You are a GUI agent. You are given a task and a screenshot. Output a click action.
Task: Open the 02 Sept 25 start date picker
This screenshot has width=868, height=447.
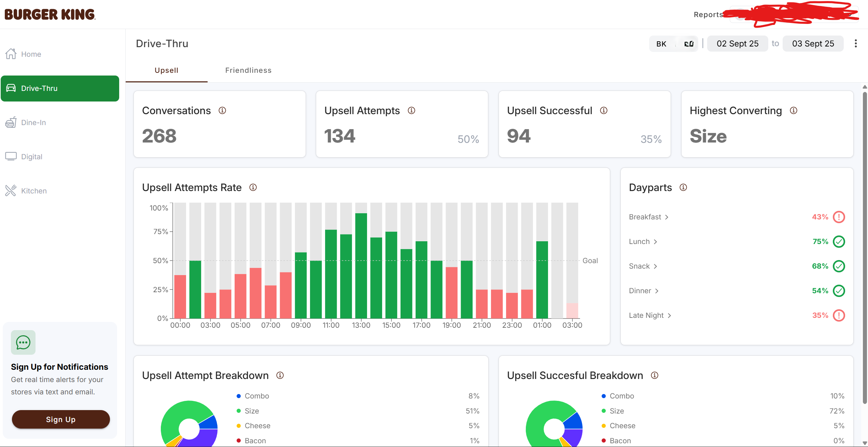click(x=738, y=44)
